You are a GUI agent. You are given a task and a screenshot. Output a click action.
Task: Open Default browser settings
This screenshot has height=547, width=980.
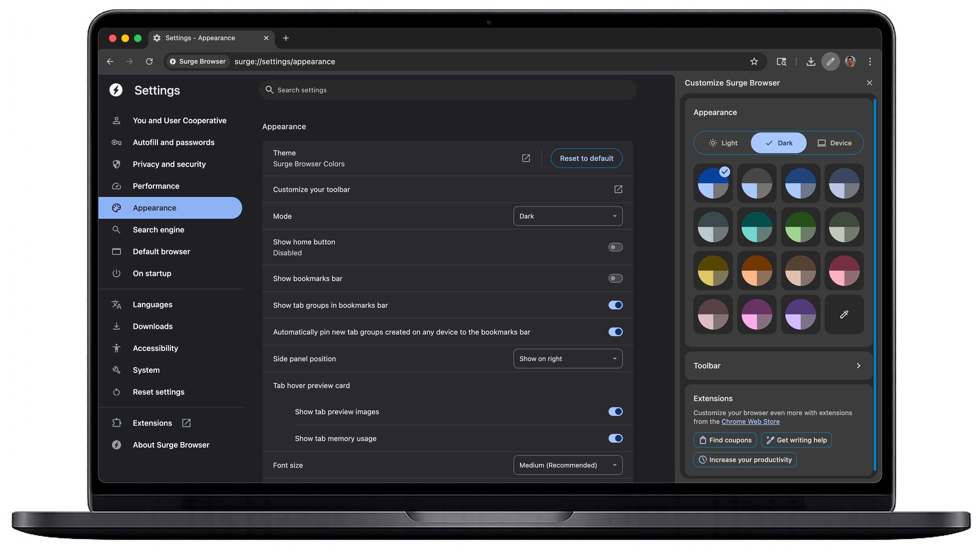(x=170, y=252)
